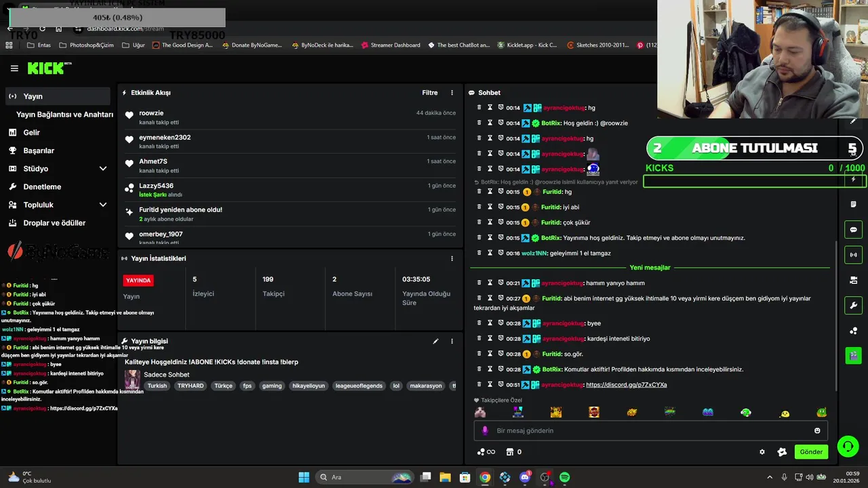
Task: Click the document icon in the right sidebar
Action: (853, 204)
